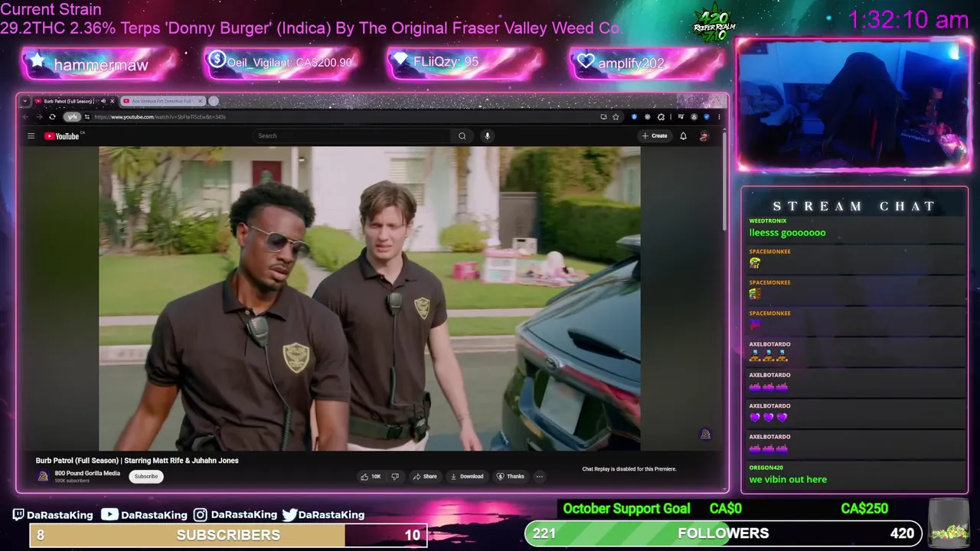Click the '590K subscribers' text
Screen dimensions: 980x551
[x=72, y=481]
